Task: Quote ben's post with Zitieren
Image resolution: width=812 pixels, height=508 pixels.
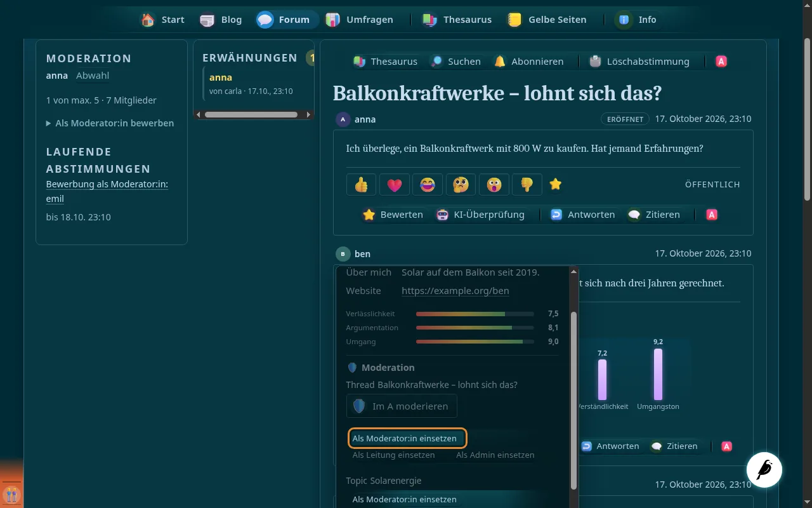Action: click(x=674, y=446)
